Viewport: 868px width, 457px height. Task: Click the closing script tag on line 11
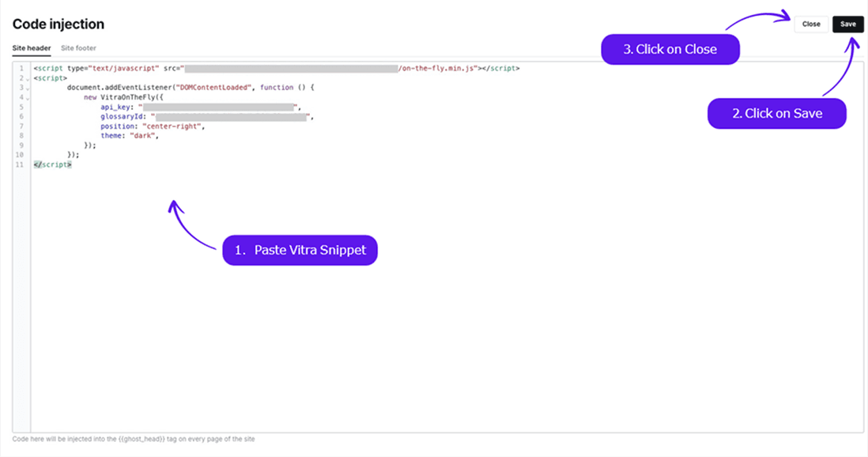(53, 164)
